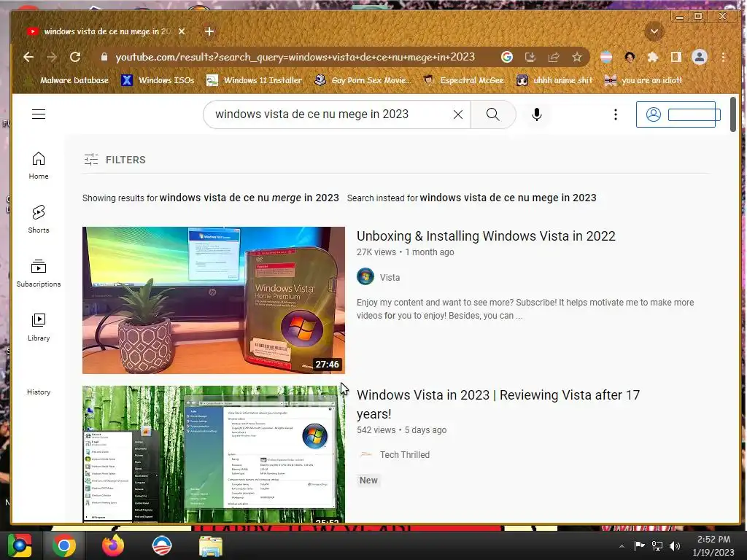The height and width of the screenshot is (560, 747).
Task: Share this page icon
Action: (x=553, y=57)
